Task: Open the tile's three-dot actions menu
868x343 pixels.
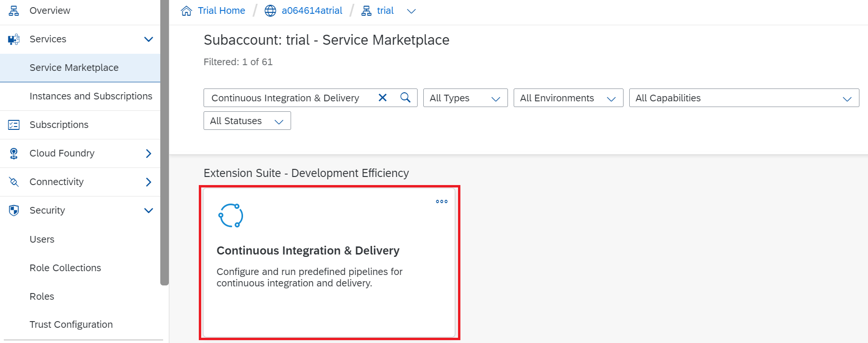Action: coord(442,202)
